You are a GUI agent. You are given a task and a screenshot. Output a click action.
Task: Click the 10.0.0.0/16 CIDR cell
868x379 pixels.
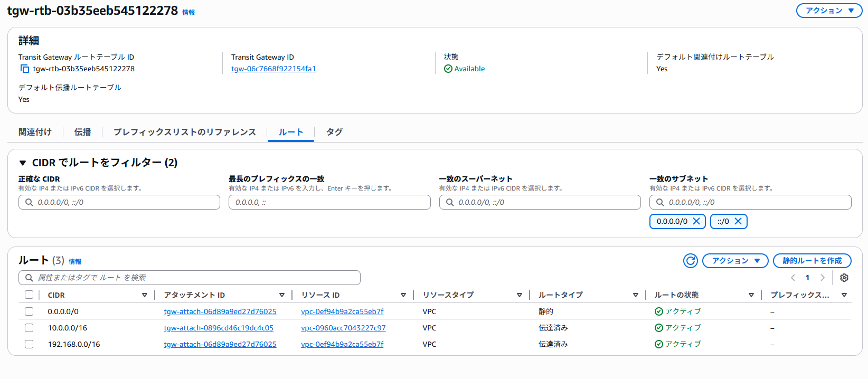pos(68,328)
